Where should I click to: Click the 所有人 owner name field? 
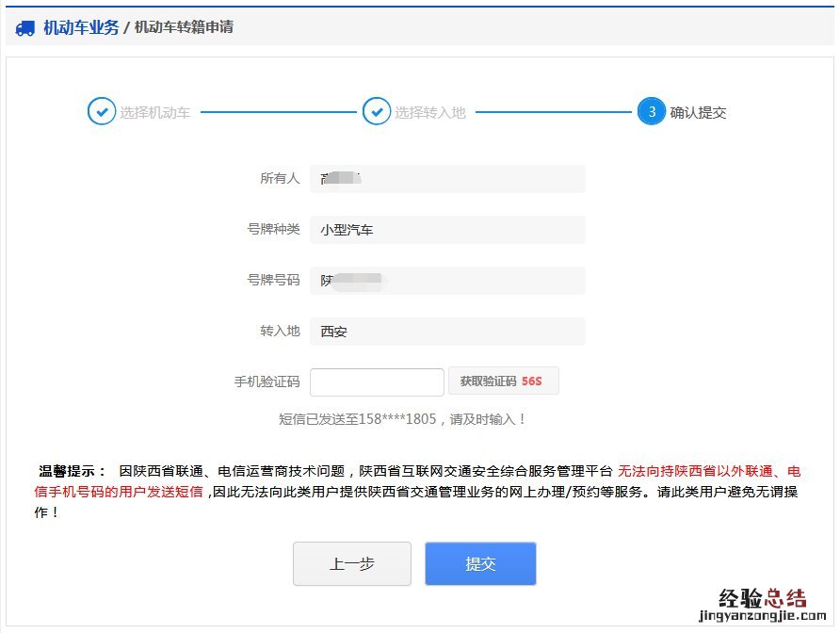tap(447, 178)
